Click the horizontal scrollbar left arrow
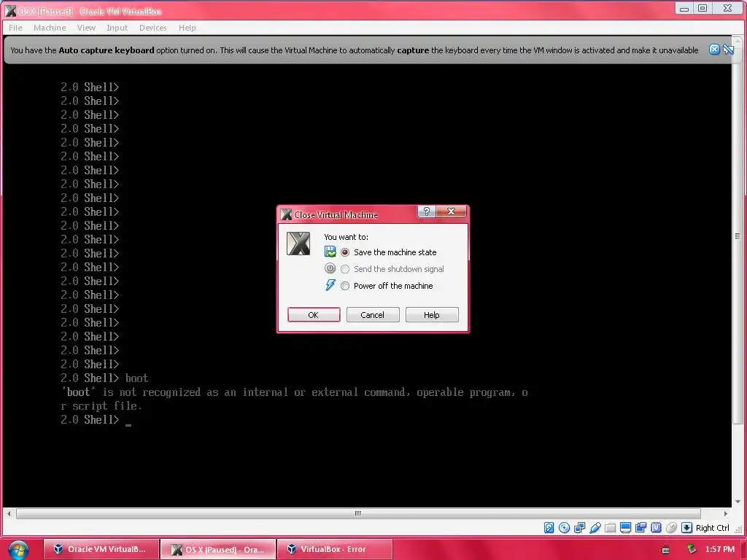747x560 pixels. click(x=9, y=513)
